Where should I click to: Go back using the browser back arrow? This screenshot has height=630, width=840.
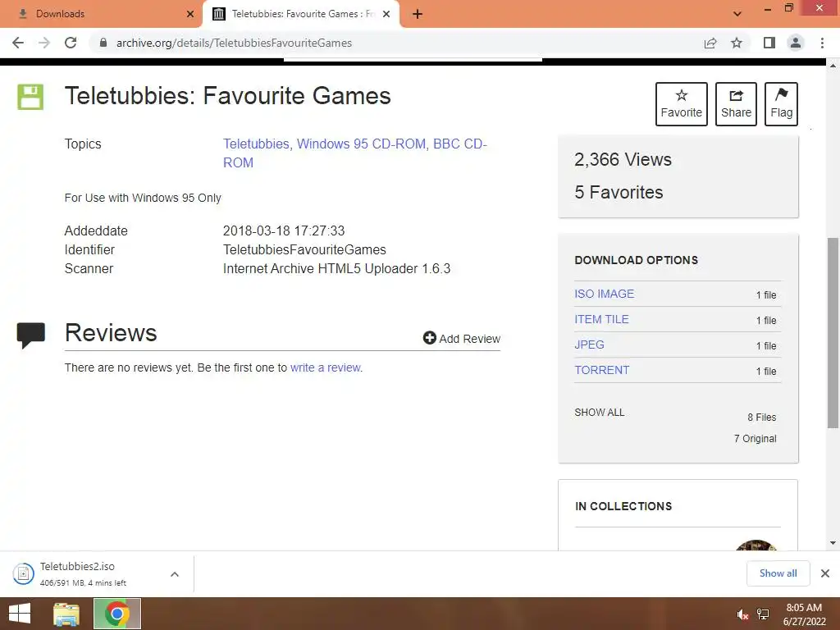pyautogui.click(x=18, y=43)
